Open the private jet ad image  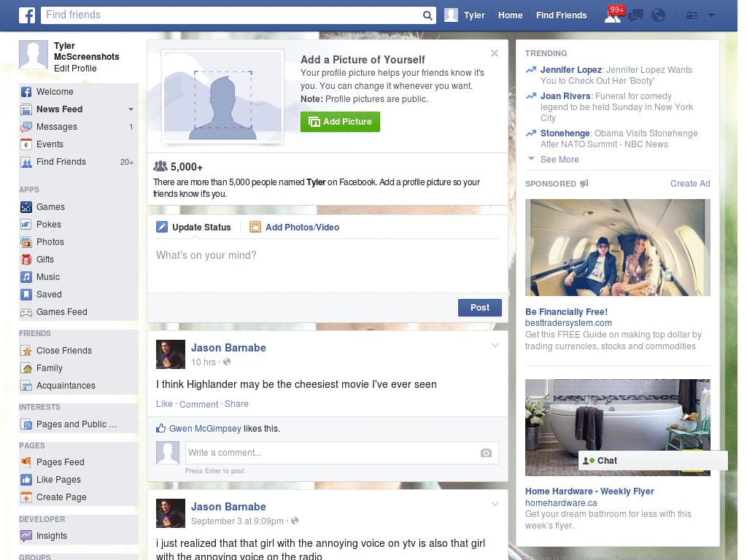point(617,248)
